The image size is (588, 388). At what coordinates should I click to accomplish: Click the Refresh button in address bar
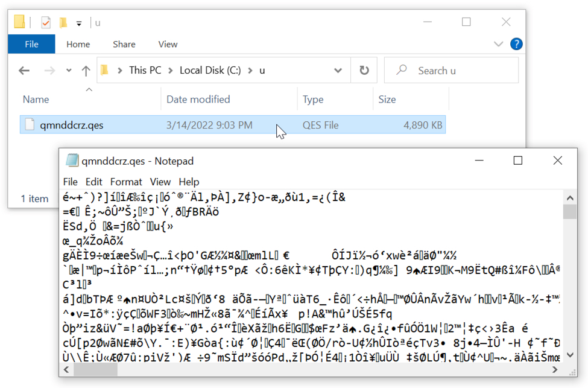pos(364,71)
